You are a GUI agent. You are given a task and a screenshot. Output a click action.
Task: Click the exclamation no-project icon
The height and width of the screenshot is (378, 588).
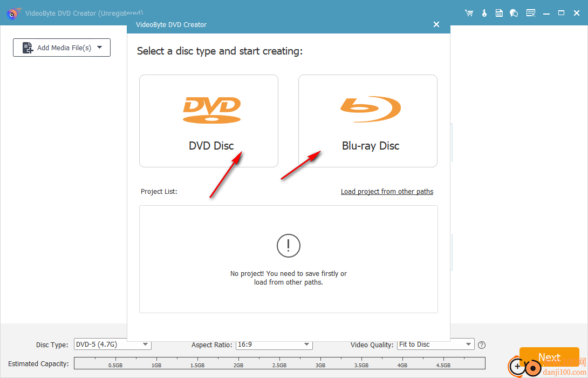coord(289,246)
